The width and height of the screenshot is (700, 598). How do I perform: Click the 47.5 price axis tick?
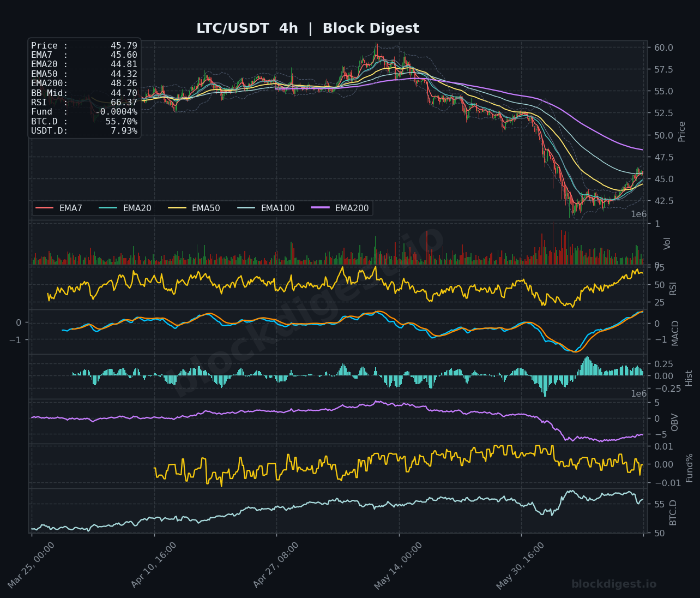pos(663,157)
